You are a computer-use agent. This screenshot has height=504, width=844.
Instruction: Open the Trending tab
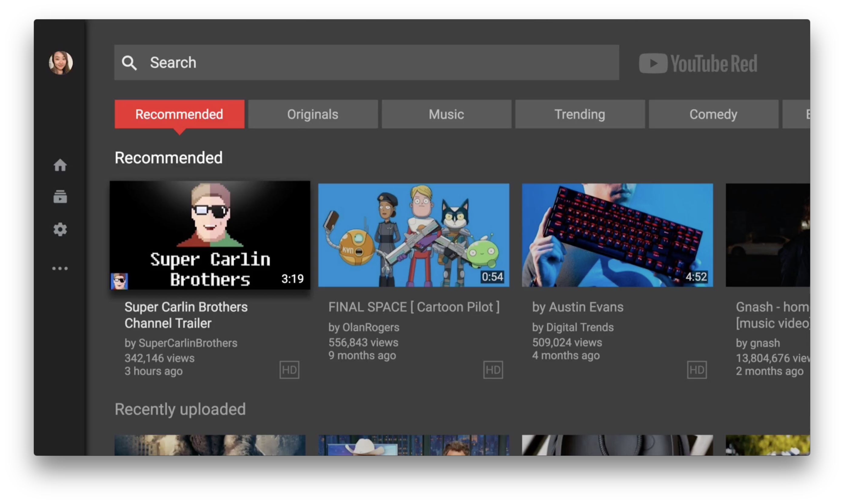click(580, 114)
